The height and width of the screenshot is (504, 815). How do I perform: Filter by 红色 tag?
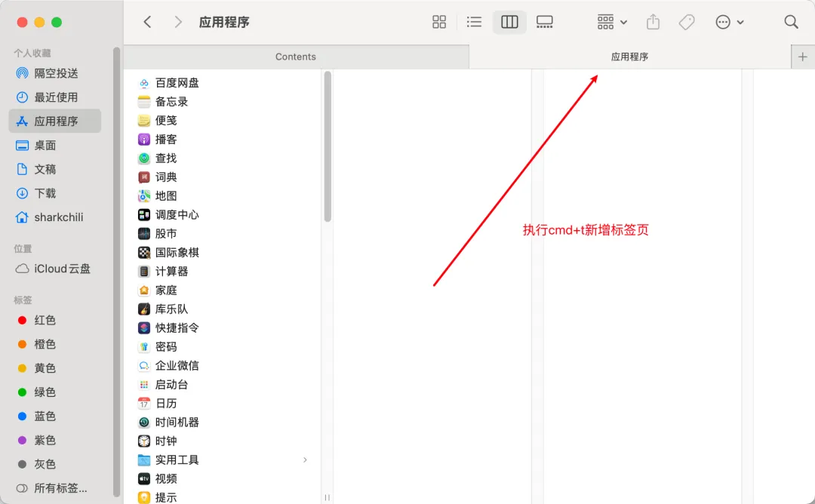[55, 320]
